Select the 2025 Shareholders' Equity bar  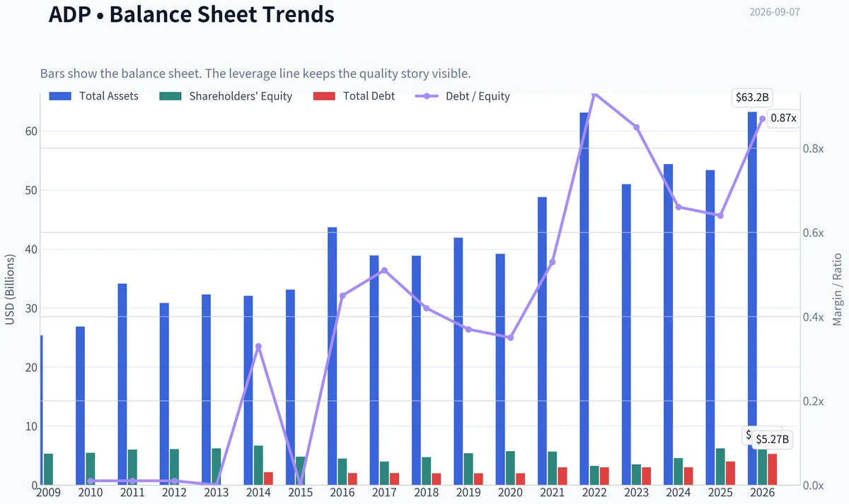tap(720, 467)
